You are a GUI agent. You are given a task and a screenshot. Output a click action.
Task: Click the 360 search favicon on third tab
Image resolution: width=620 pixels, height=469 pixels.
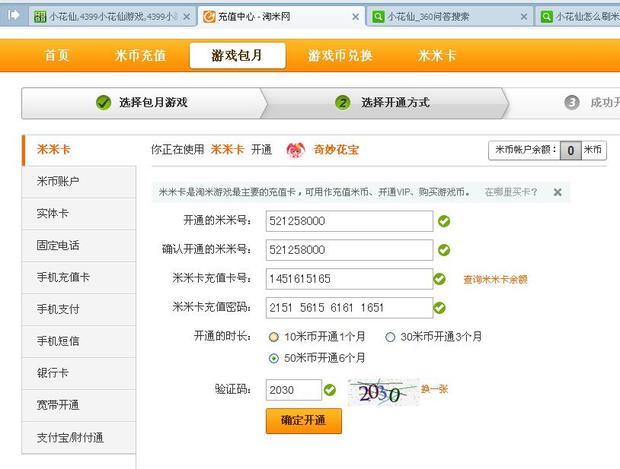pos(378,17)
